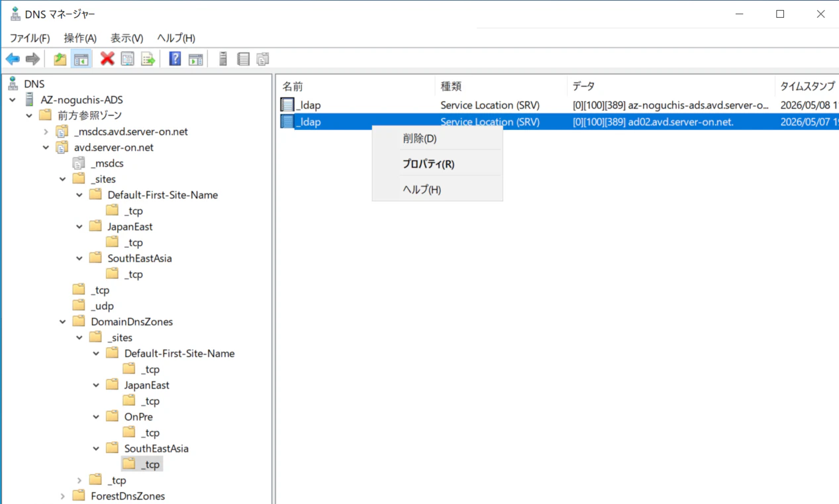Sort by the 名前 column header
Screen dimensions: 839x504
(355, 86)
